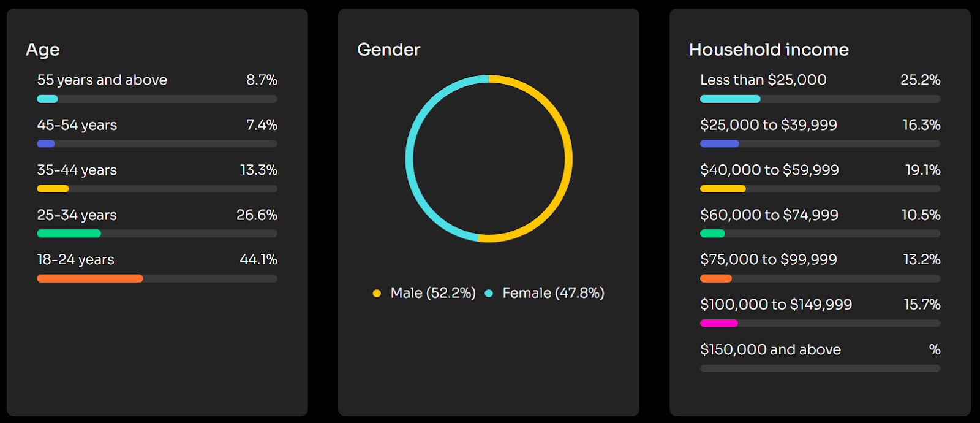Click the Household income heading
The height and width of the screenshot is (423, 980).
pyautogui.click(x=769, y=50)
